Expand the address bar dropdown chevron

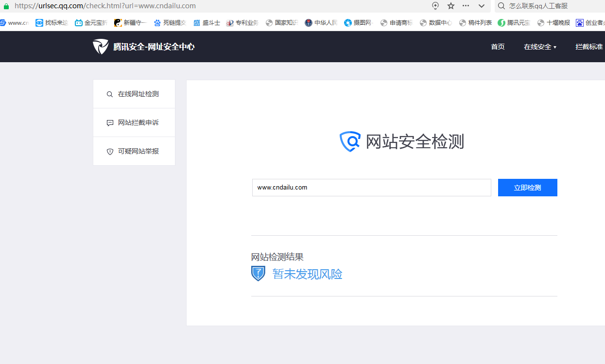pyautogui.click(x=482, y=6)
